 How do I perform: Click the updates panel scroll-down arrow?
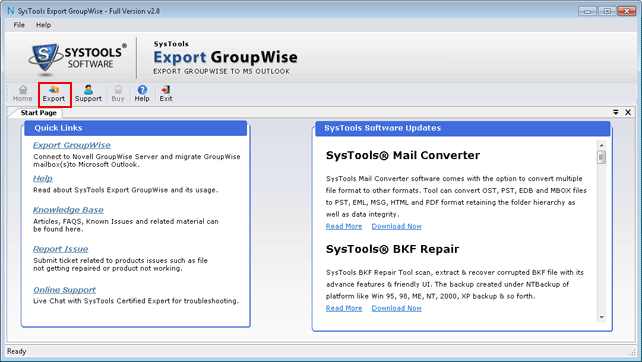pyautogui.click(x=601, y=317)
